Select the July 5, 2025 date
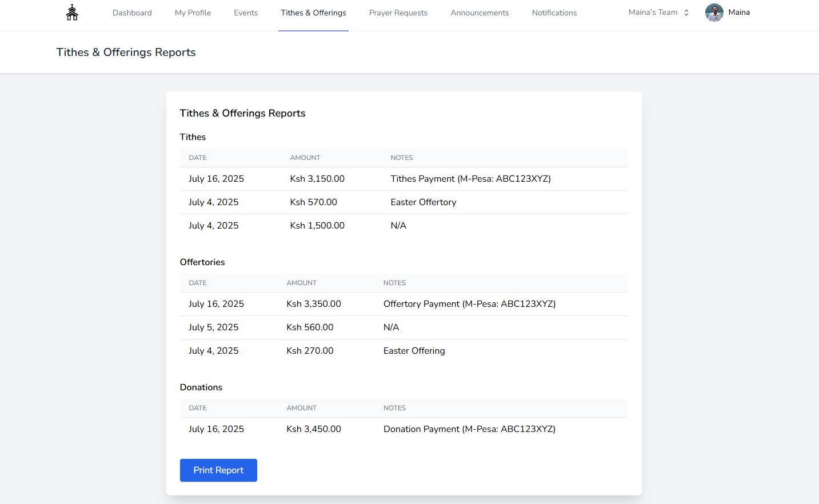The image size is (819, 504). pos(214,327)
